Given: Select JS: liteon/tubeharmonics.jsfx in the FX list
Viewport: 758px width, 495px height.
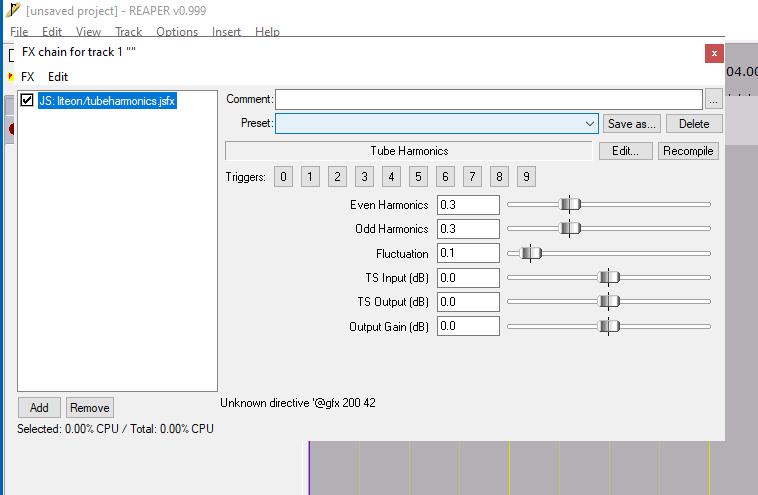Looking at the screenshot, I should tap(107, 100).
